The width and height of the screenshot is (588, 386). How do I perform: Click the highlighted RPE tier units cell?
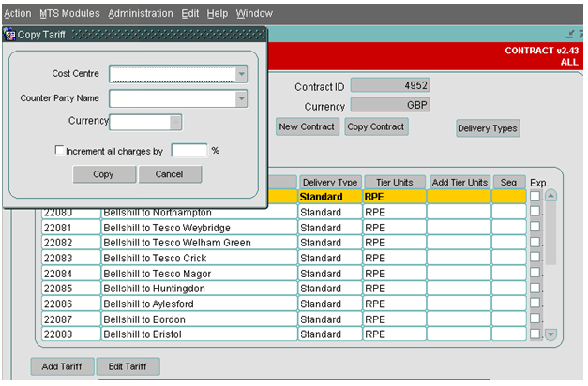click(x=395, y=197)
